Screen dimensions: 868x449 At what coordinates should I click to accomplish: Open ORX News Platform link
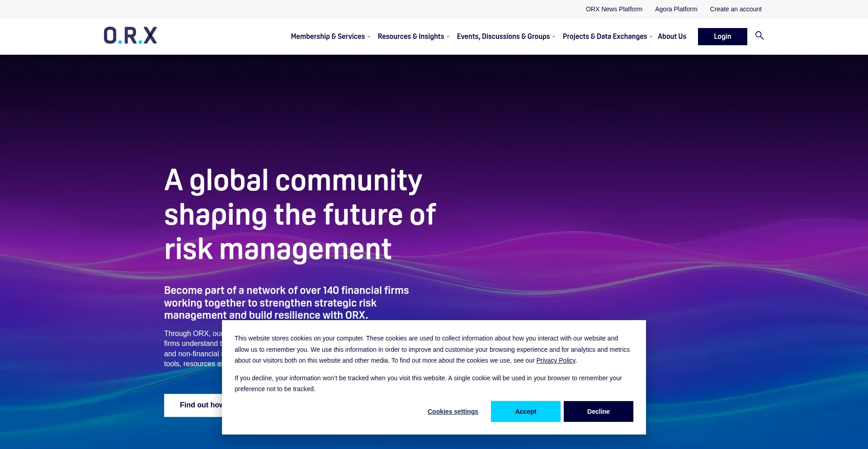tap(614, 9)
